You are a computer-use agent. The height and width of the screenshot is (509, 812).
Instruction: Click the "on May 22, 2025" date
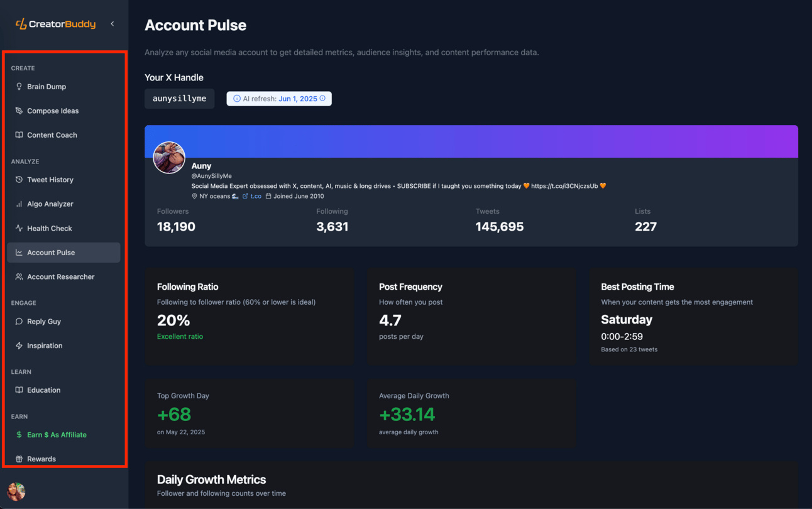(x=181, y=432)
